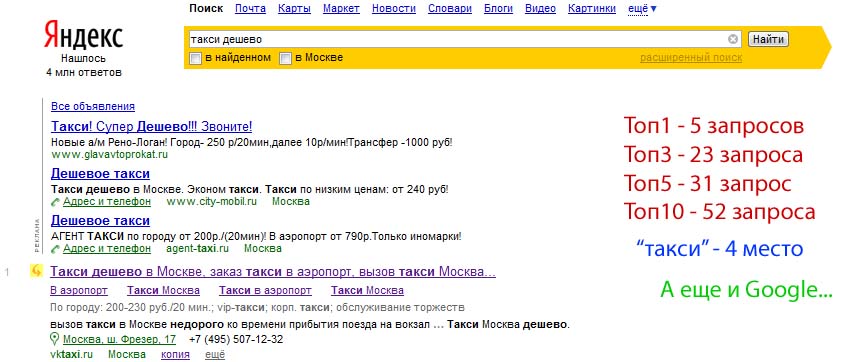Open the "расширенный поиск" link
852x362 pixels.
click(691, 58)
